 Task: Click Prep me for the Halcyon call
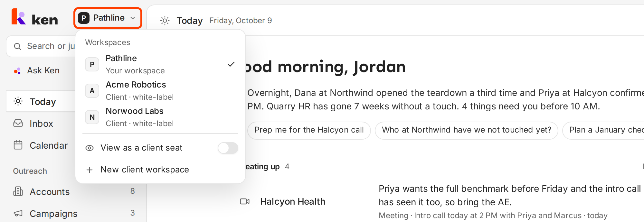coord(309,130)
